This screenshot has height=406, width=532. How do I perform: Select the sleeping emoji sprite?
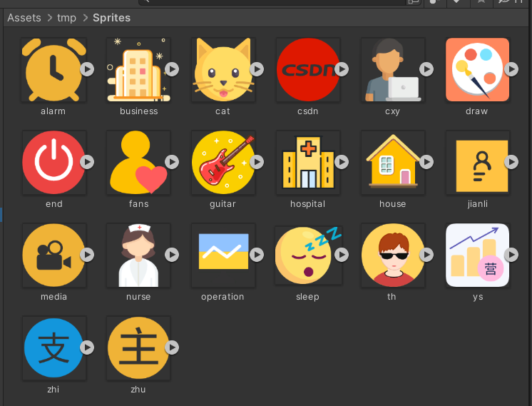[308, 255]
